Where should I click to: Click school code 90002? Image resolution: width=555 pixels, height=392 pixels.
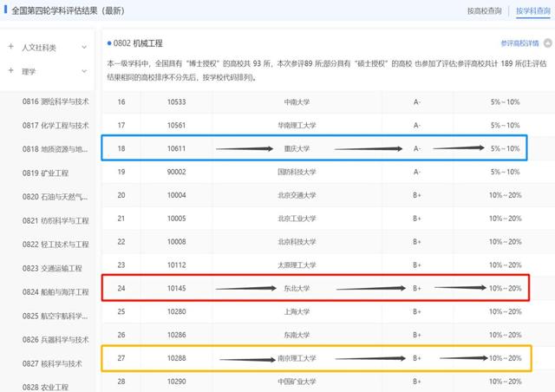[176, 172]
